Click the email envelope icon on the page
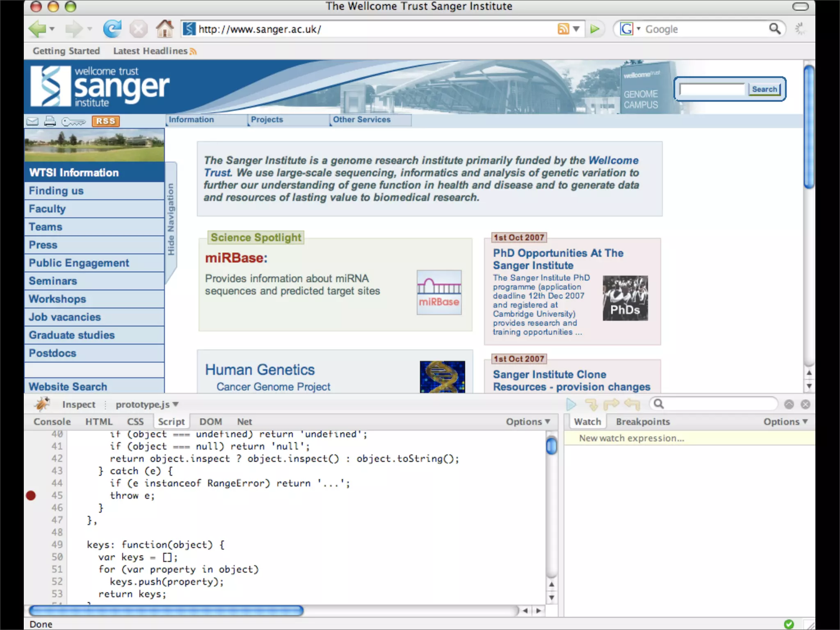The height and width of the screenshot is (630, 840). coord(32,121)
